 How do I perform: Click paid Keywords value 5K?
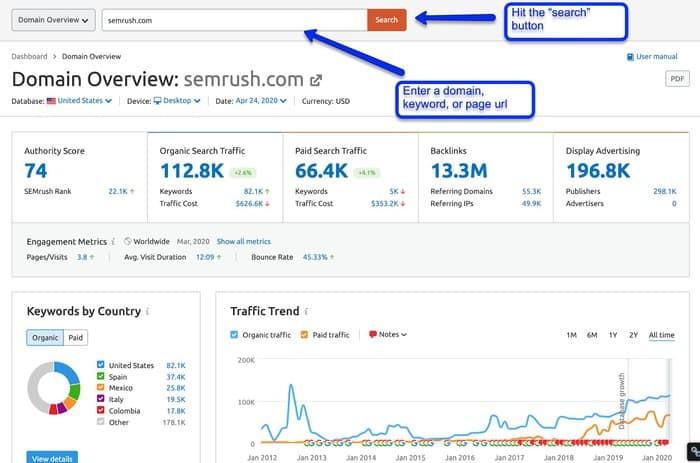(393, 191)
